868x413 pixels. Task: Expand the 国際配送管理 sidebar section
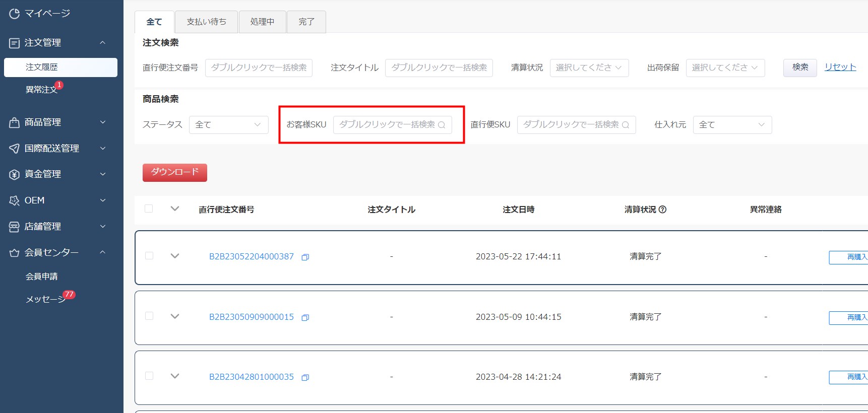(103, 149)
